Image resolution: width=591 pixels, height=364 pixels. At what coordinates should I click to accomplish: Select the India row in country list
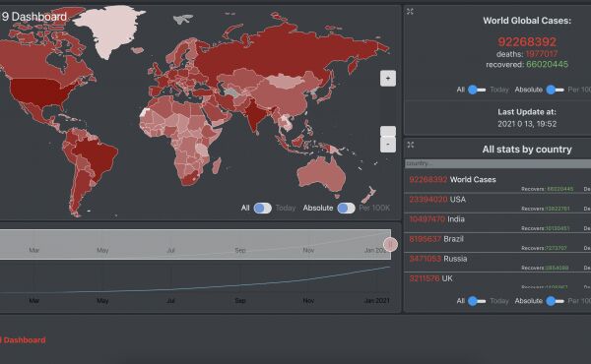pyautogui.click(x=497, y=223)
